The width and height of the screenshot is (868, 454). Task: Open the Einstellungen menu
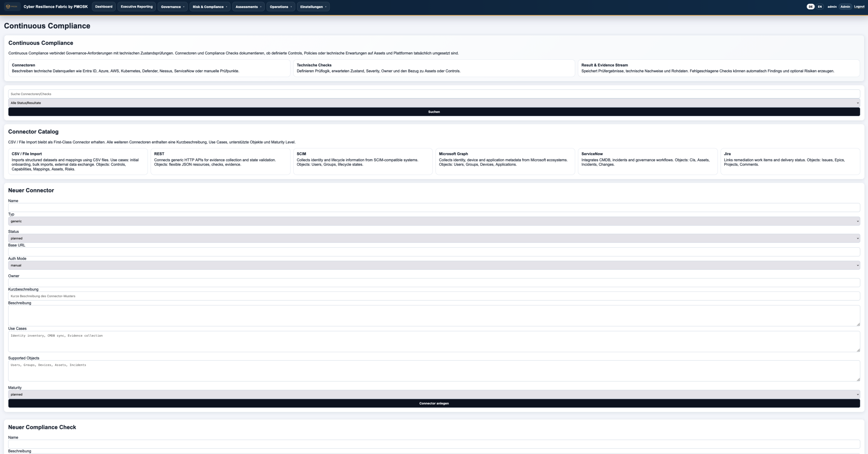coord(313,6)
